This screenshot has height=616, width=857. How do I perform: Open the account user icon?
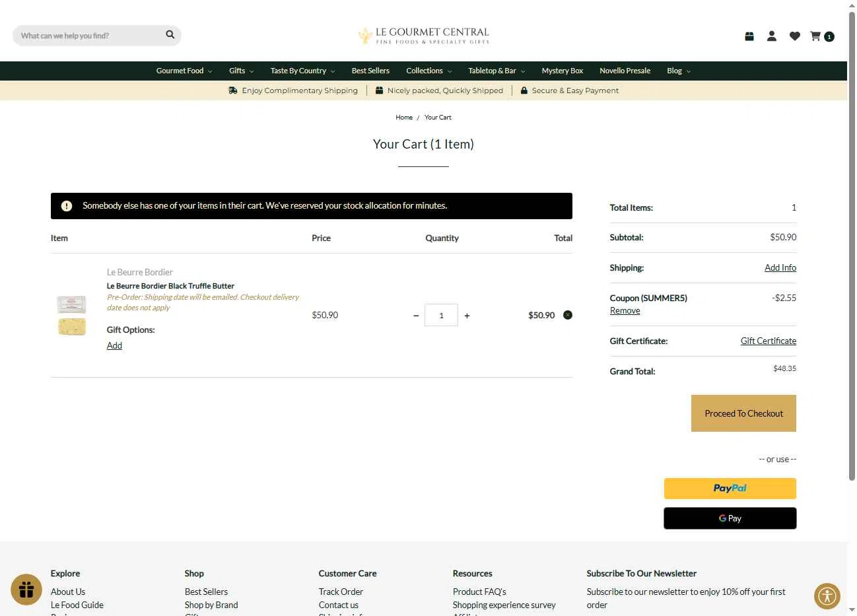point(772,36)
